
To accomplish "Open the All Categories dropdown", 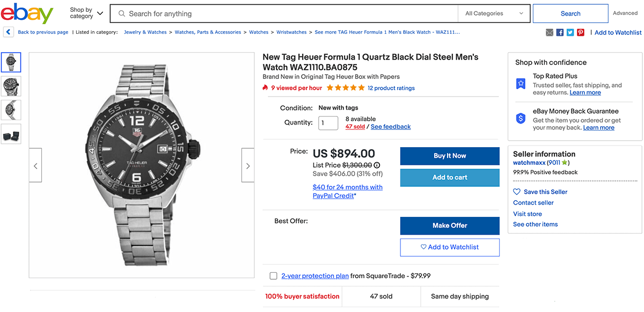I will 494,13.
